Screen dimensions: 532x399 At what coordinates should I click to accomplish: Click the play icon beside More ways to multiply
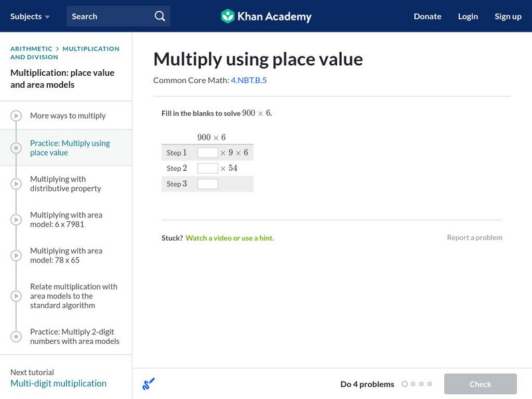click(x=15, y=116)
